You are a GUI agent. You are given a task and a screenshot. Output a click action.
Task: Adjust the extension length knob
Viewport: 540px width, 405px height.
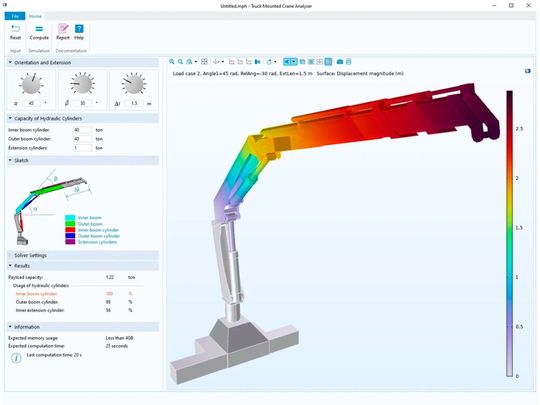click(134, 84)
